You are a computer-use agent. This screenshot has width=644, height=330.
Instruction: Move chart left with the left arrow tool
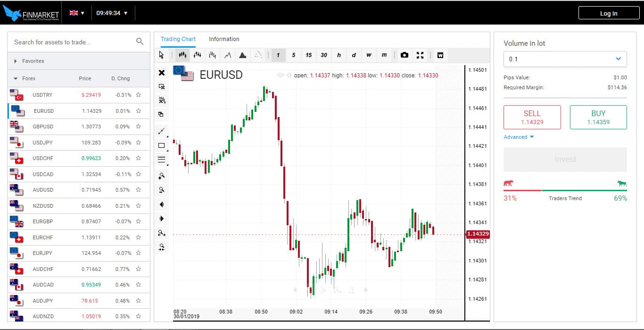(162, 204)
